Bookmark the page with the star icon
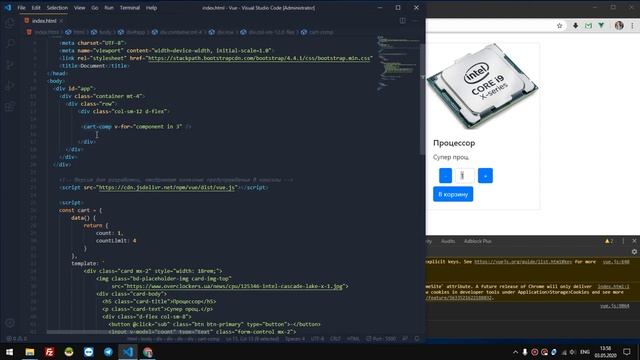 coord(560,25)
